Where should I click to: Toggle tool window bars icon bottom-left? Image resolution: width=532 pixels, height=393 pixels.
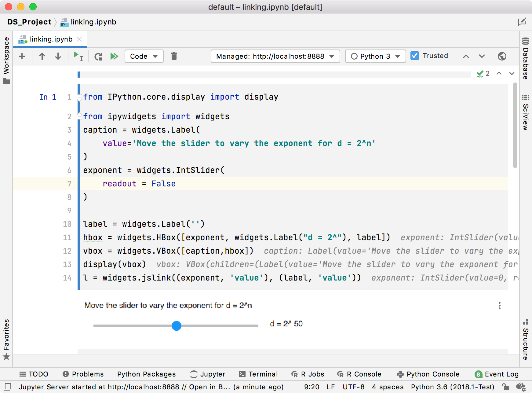[x=8, y=387]
